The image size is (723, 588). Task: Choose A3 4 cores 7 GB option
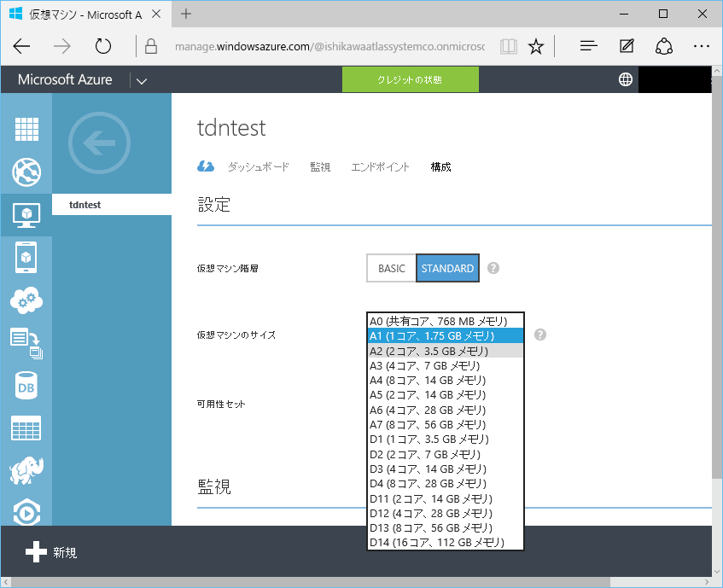click(446, 366)
